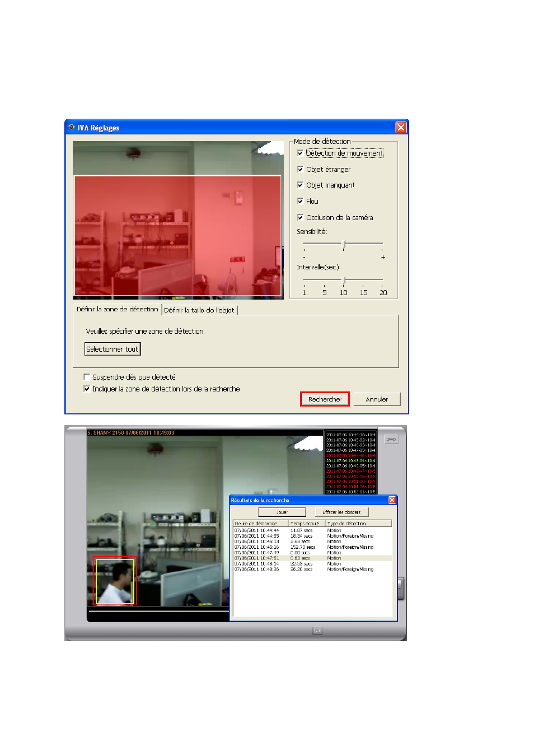Image resolution: width=534 pixels, height=756 pixels.
Task: Select recording entry 2011-07-06 10-47-03
Action: click(x=351, y=450)
